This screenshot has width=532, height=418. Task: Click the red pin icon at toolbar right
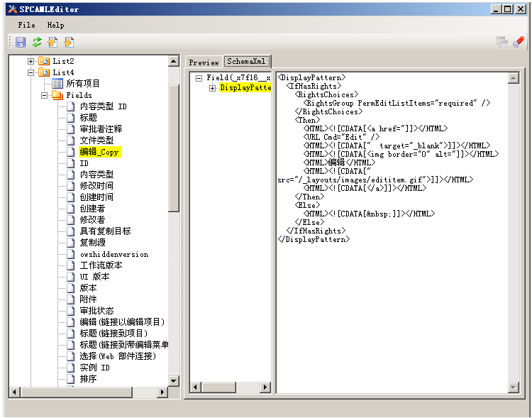coord(519,42)
